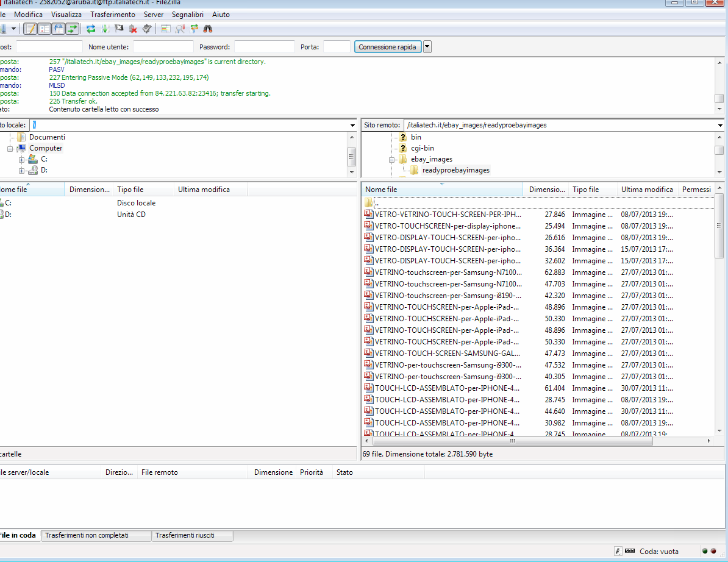Image resolution: width=728 pixels, height=562 pixels.
Task: Collapse the Computer tree node
Action: (10, 149)
